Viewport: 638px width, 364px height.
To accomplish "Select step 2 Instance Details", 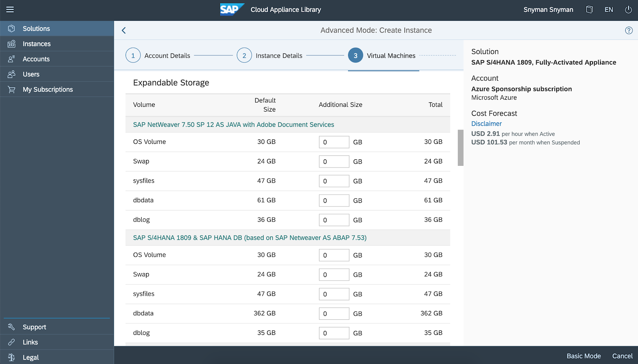I will click(270, 55).
